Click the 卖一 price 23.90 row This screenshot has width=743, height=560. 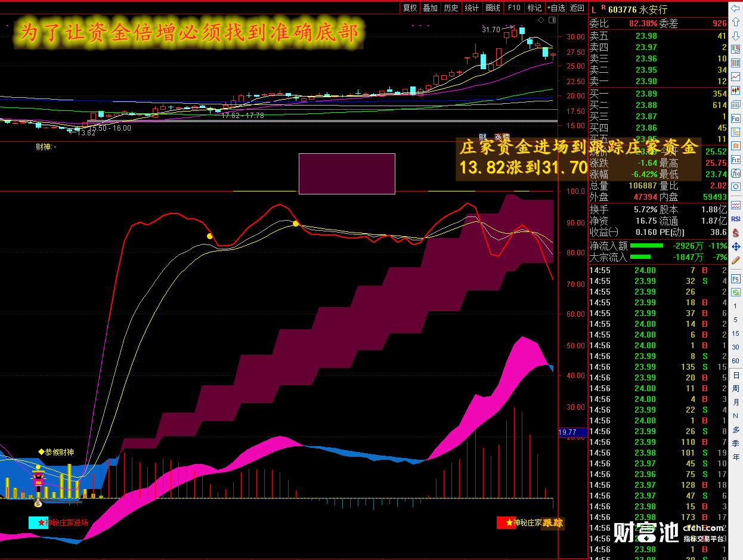(x=658, y=81)
